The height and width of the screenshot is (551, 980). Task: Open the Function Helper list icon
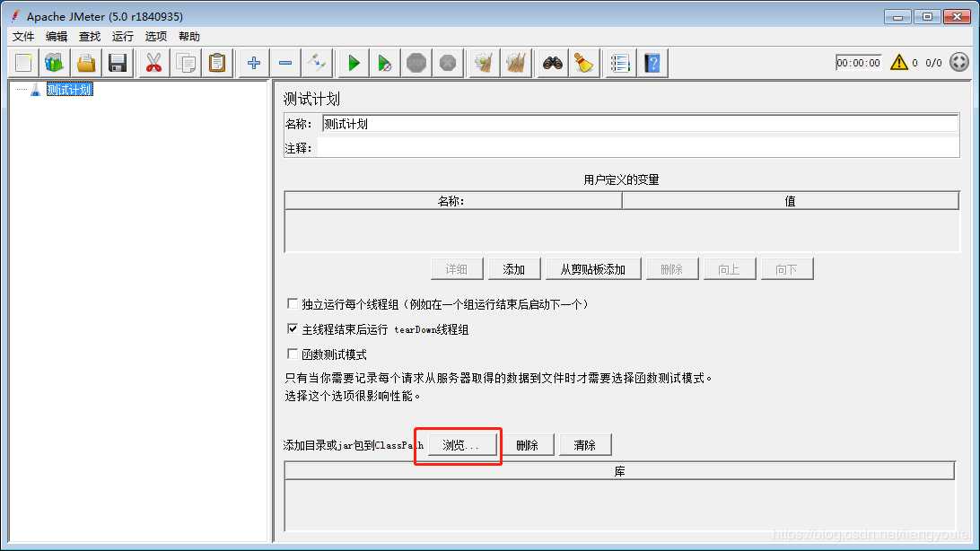pyautogui.click(x=620, y=63)
